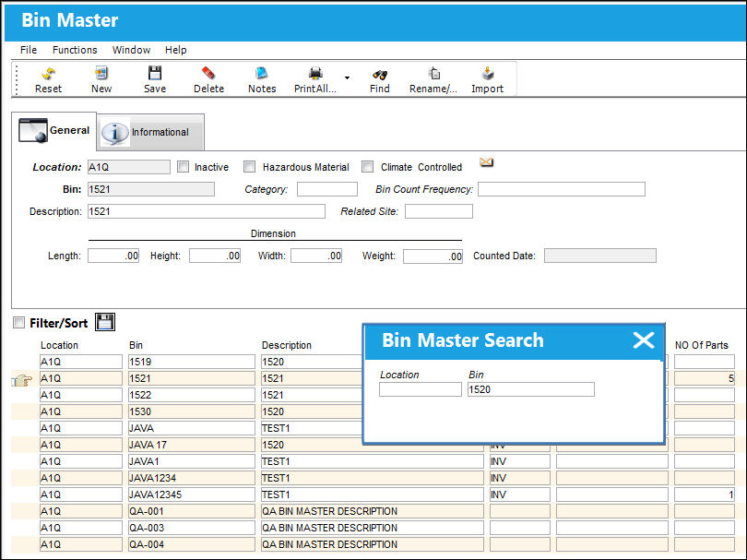
Task: Close the Bin Master Search popup
Action: point(644,340)
